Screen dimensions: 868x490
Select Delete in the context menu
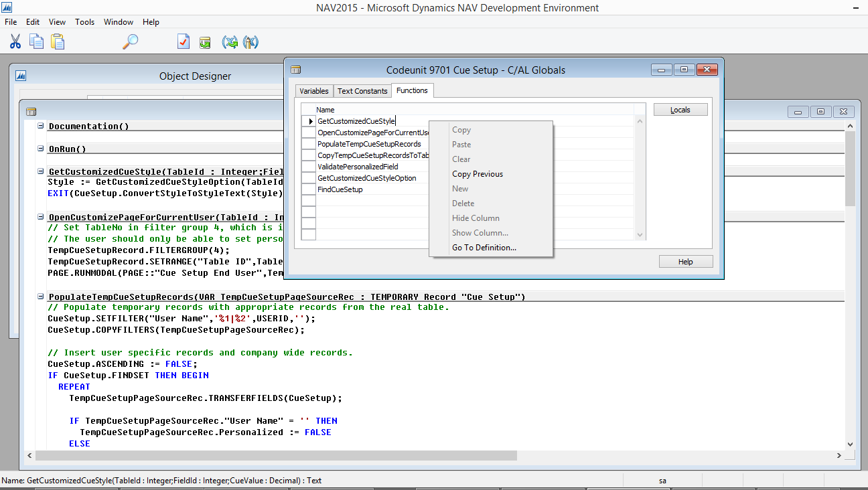(491, 203)
